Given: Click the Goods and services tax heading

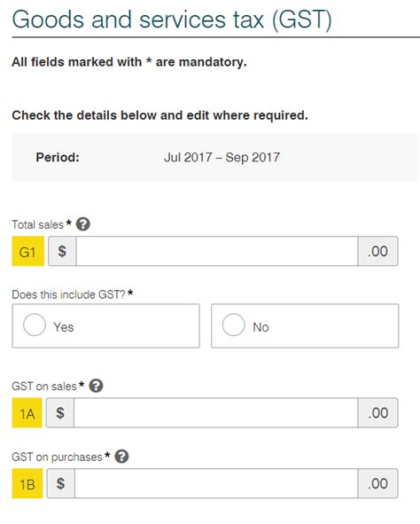Looking at the screenshot, I should 172,20.
